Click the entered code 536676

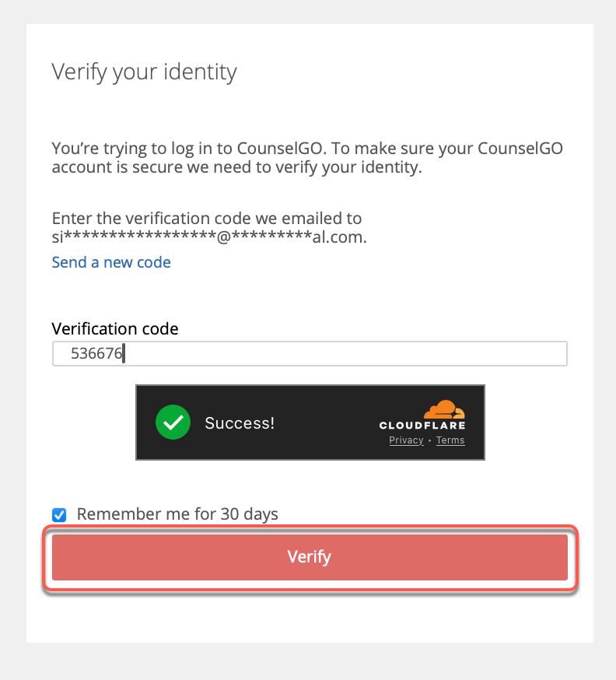(97, 354)
